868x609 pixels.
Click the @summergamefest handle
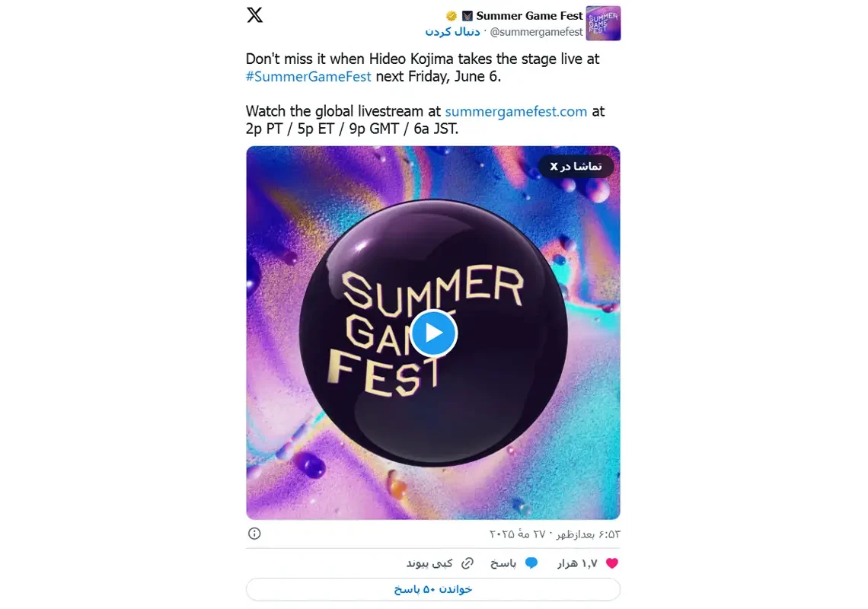pos(536,32)
